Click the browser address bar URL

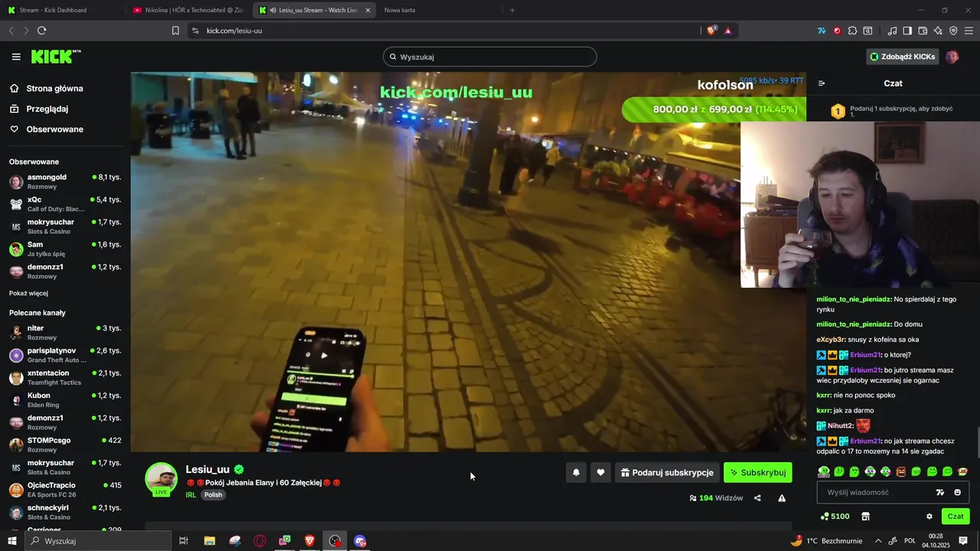click(x=234, y=31)
